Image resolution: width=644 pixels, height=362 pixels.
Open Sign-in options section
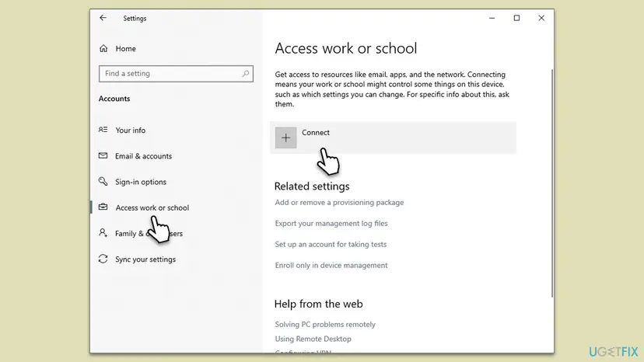coord(141,182)
